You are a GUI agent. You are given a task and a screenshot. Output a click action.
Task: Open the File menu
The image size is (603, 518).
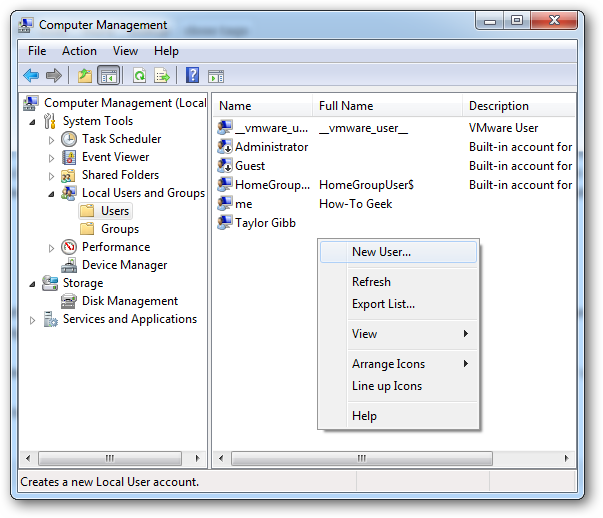(37, 51)
